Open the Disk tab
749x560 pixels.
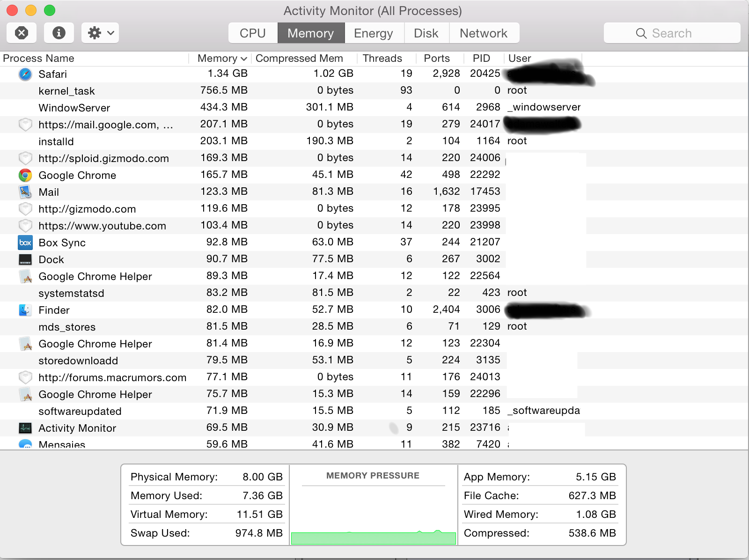click(x=426, y=33)
